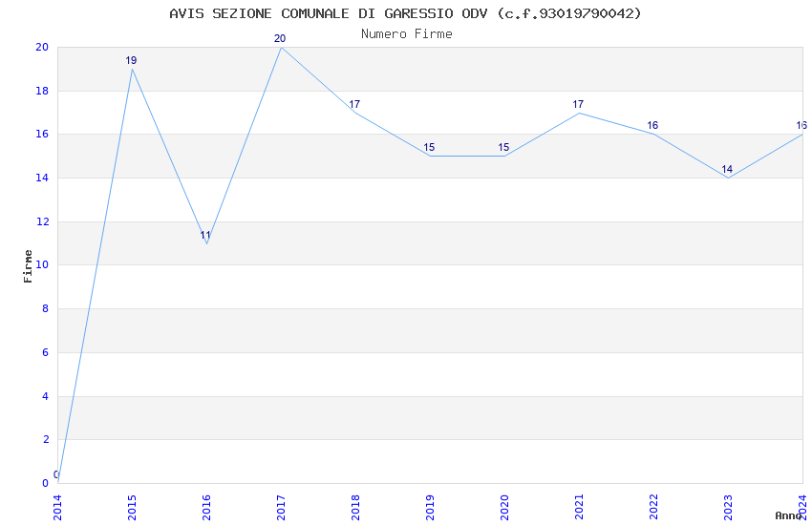Click x-axis year label 2021
The image size is (812, 525).
580,508
